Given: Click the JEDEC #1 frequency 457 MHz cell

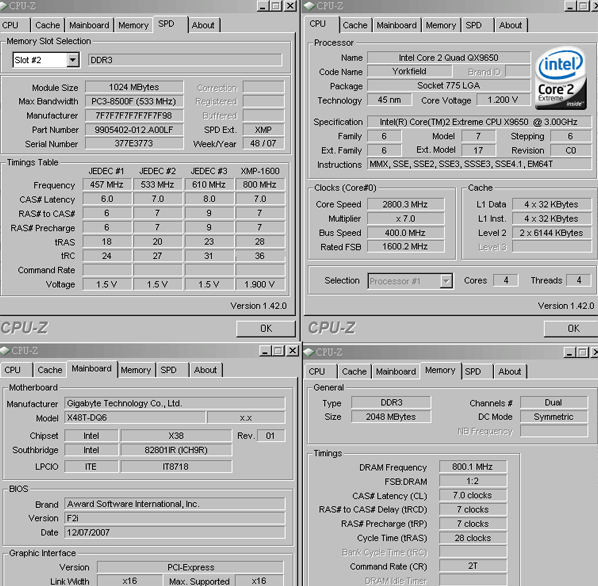Looking at the screenshot, I should [107, 185].
